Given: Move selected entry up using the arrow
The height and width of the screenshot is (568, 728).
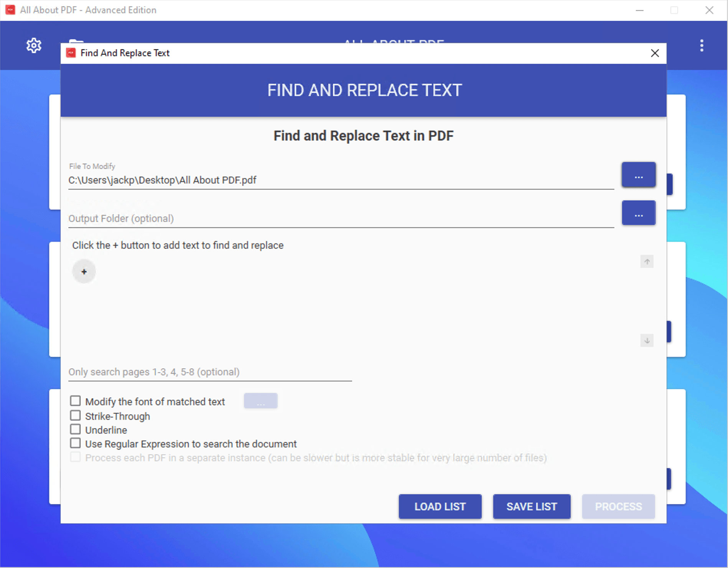Looking at the screenshot, I should pyautogui.click(x=647, y=261).
